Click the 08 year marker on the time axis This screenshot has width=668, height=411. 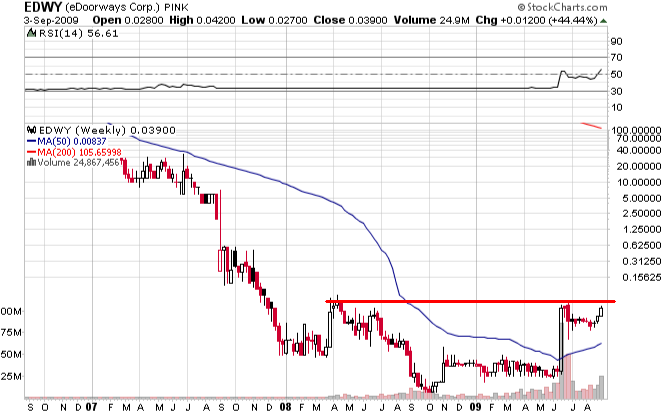[285, 407]
